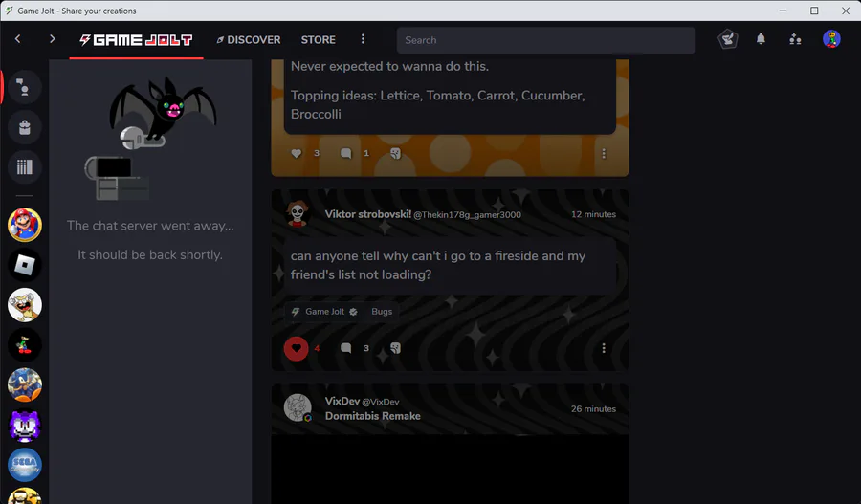Minimize the Game Jolt window
Image resolution: width=861 pixels, height=504 pixels.
click(783, 11)
